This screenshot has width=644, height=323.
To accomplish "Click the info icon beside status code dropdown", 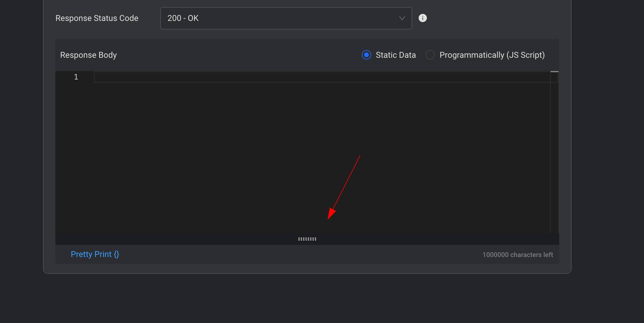I will [422, 18].
